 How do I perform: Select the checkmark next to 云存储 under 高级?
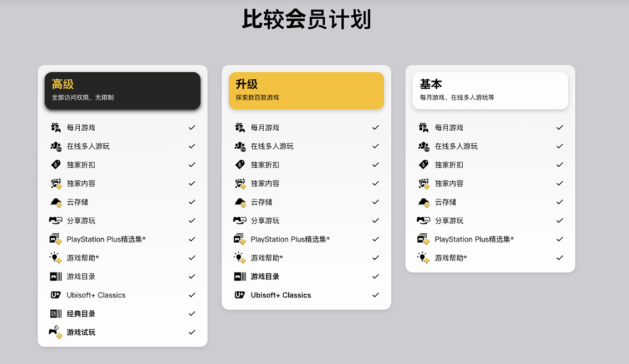(x=192, y=202)
